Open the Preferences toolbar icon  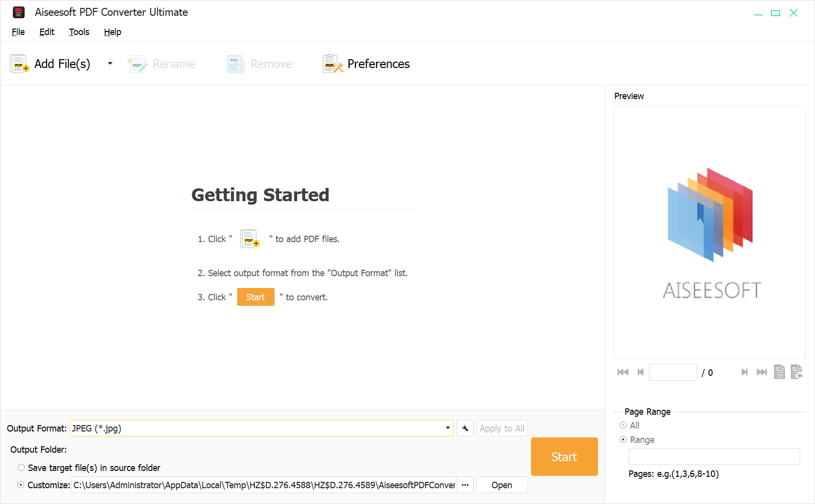[333, 64]
